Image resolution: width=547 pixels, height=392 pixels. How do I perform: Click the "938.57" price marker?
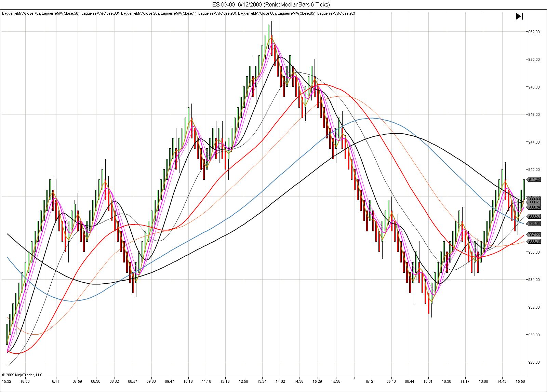pyautogui.click(x=534, y=216)
